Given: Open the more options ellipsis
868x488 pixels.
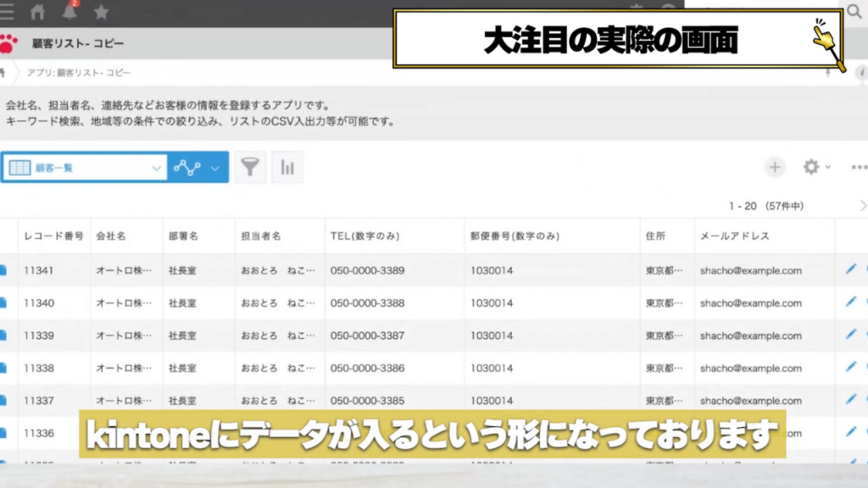Looking at the screenshot, I should coord(860,167).
